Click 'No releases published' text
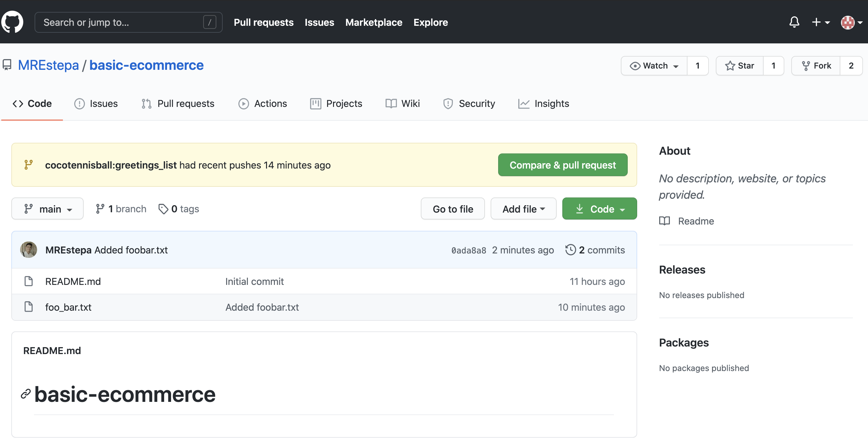Screen dimensions: 868x444 coord(702,295)
